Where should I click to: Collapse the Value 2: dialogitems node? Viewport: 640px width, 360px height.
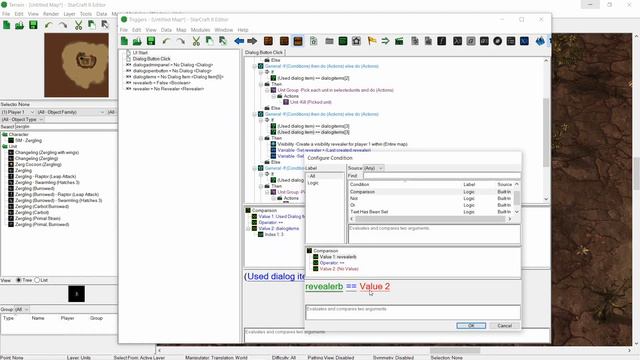pyautogui.click(x=248, y=229)
